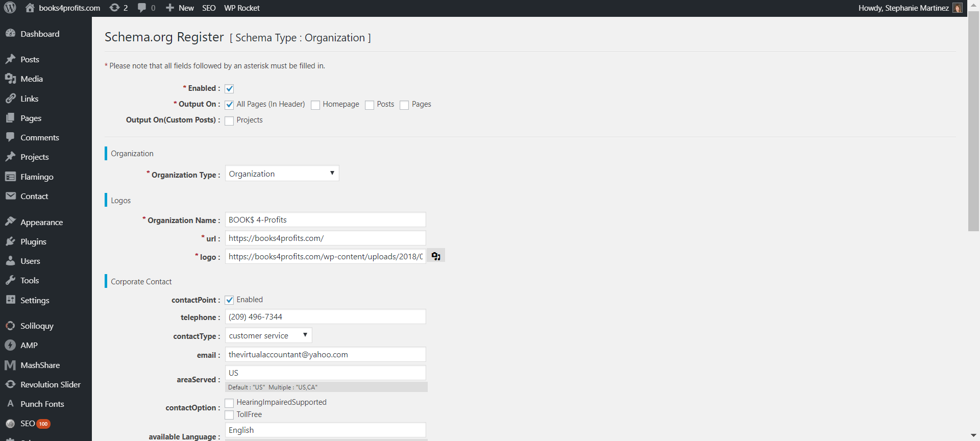
Task: Open the comments bubble icon in admin bar
Action: click(142, 8)
